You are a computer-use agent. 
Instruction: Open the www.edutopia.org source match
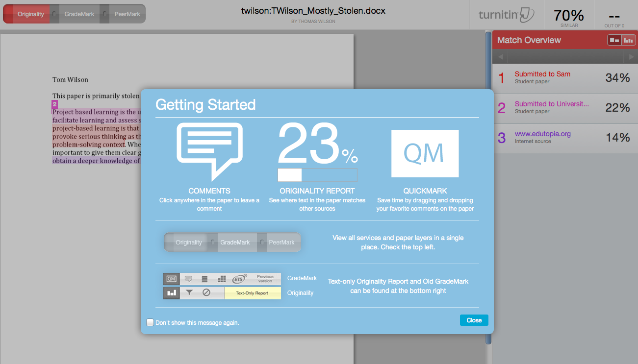(x=543, y=134)
